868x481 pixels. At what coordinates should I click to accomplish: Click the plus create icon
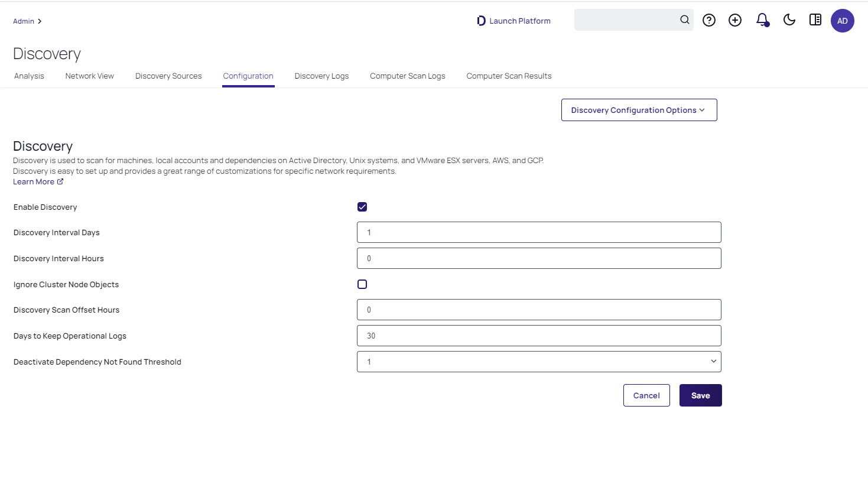(x=735, y=21)
